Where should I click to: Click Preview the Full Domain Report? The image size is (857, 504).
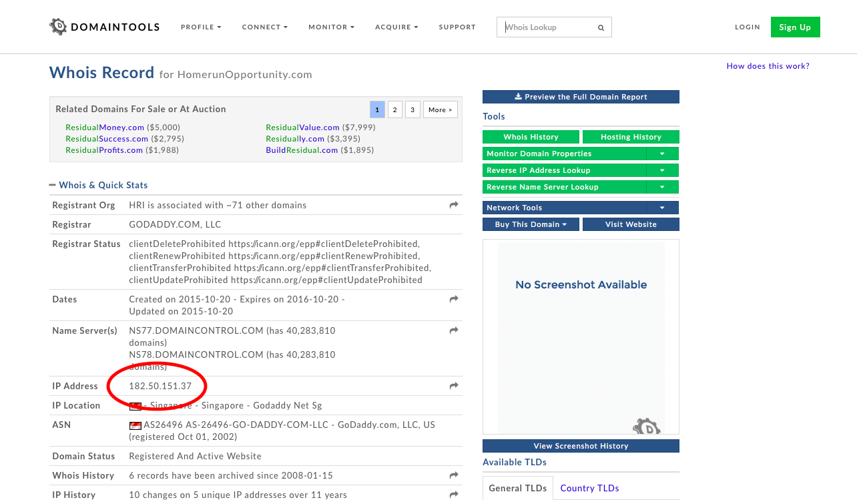tap(581, 97)
